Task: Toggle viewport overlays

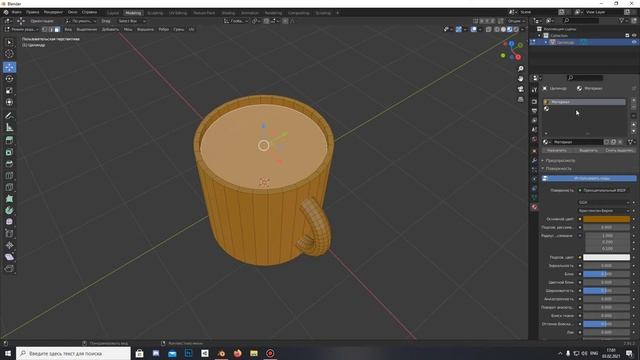Action: pos(474,29)
